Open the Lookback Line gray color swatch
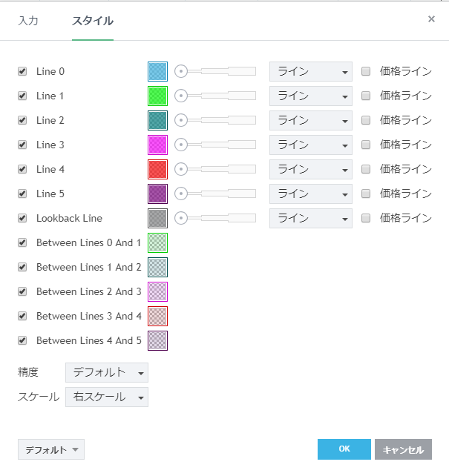Screen dimensions: 449x476 pos(157,218)
